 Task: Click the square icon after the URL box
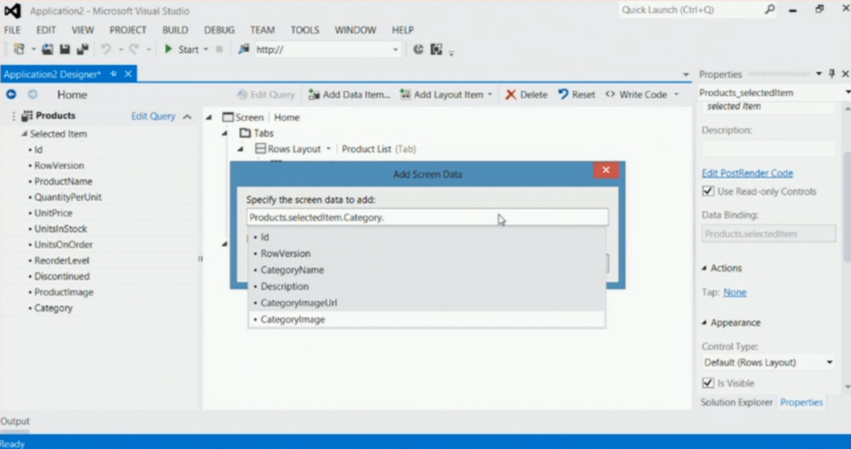coord(436,49)
